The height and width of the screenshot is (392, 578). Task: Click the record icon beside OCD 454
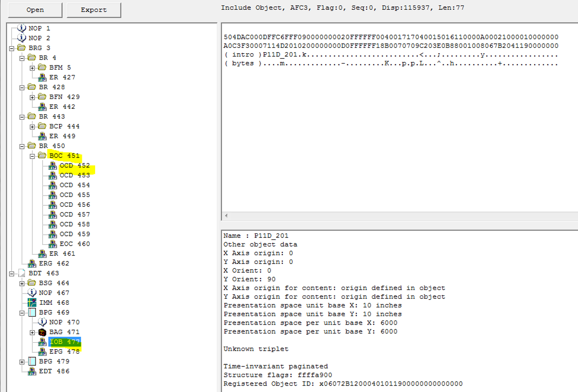(x=53, y=185)
